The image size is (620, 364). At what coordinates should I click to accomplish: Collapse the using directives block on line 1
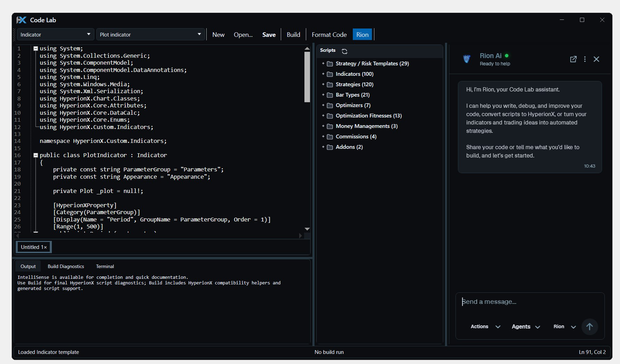pos(35,49)
